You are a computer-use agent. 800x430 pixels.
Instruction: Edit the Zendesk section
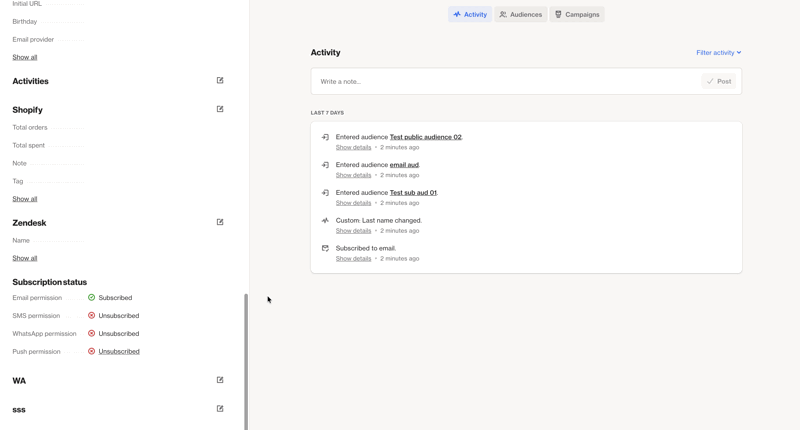coord(220,222)
